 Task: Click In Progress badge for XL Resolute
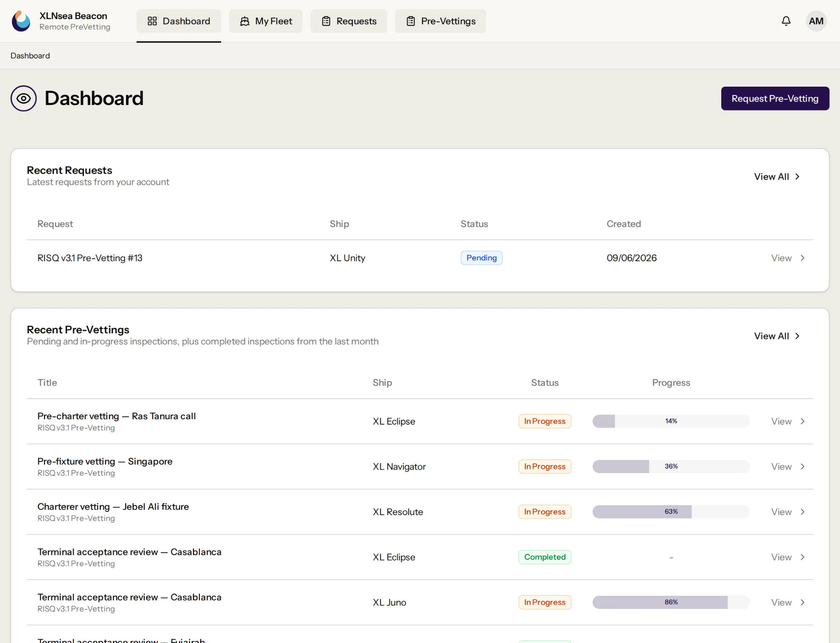point(545,512)
